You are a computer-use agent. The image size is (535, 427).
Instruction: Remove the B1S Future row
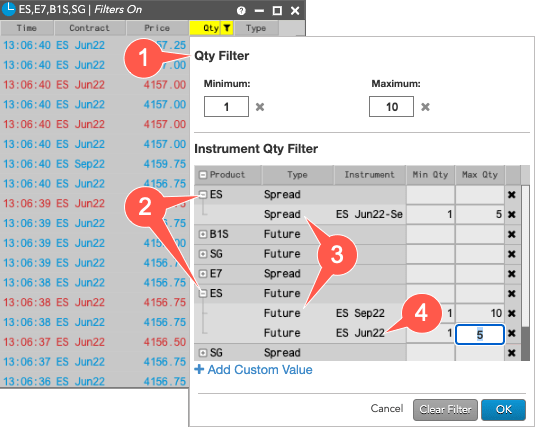(511, 234)
